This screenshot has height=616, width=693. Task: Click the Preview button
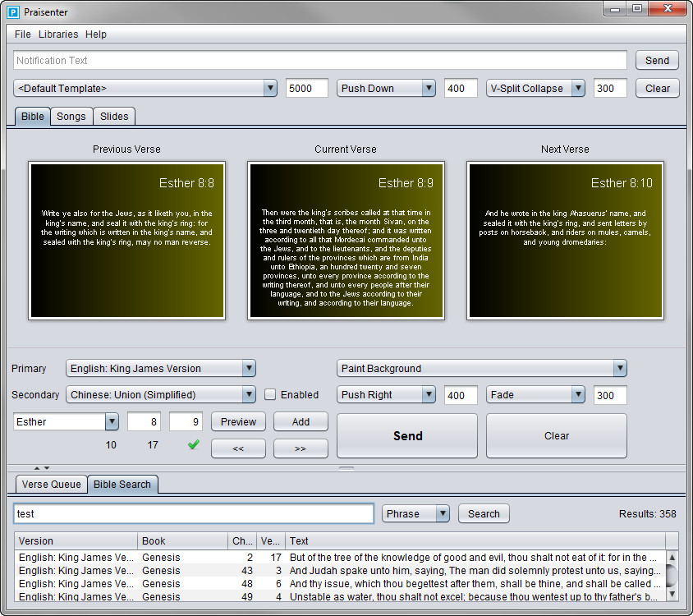(x=238, y=422)
